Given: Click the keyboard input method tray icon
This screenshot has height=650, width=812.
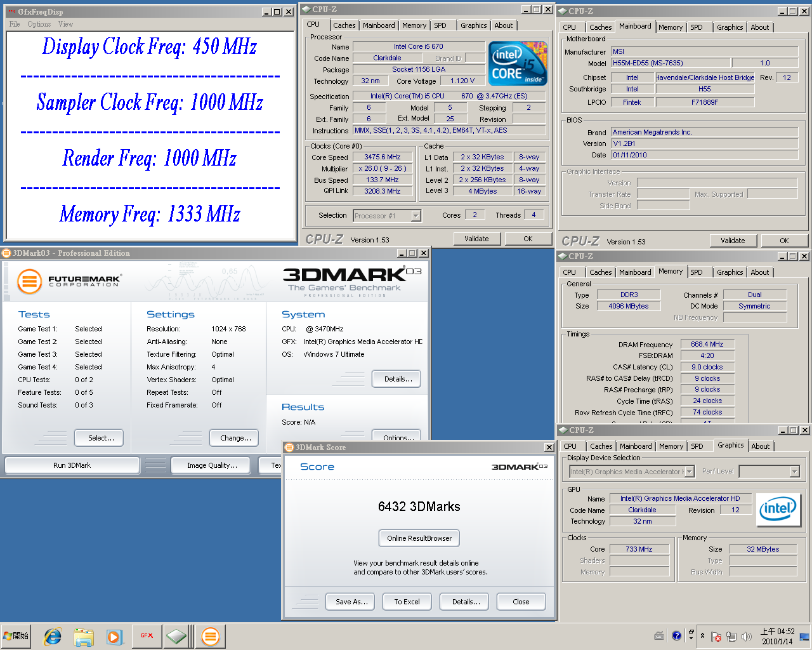Looking at the screenshot, I should click(x=659, y=636).
